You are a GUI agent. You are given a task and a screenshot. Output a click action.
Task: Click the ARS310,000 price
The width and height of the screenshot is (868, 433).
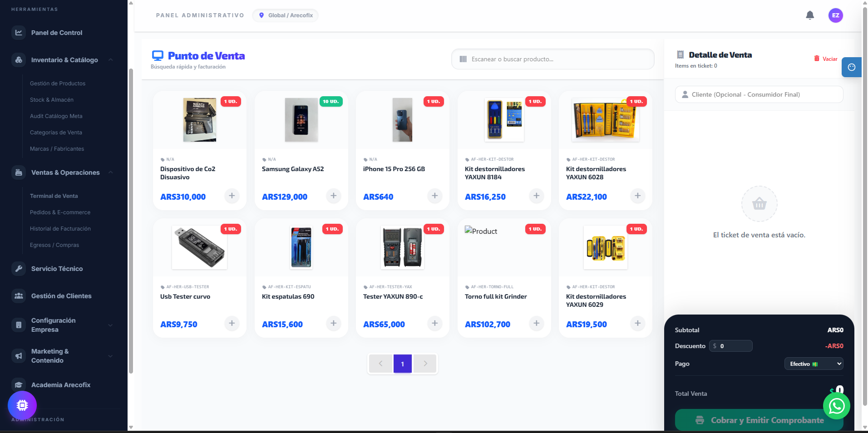183,197
